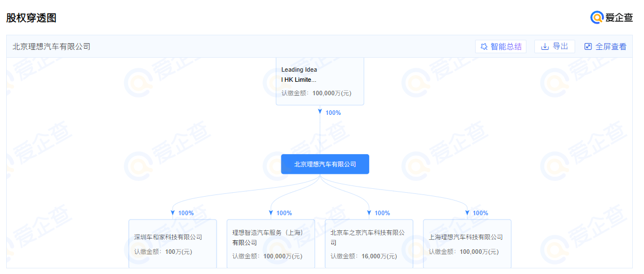This screenshot has height=274, width=644.
Task: Select the central 北京理想汽车有限公司 node
Action: 325,164
